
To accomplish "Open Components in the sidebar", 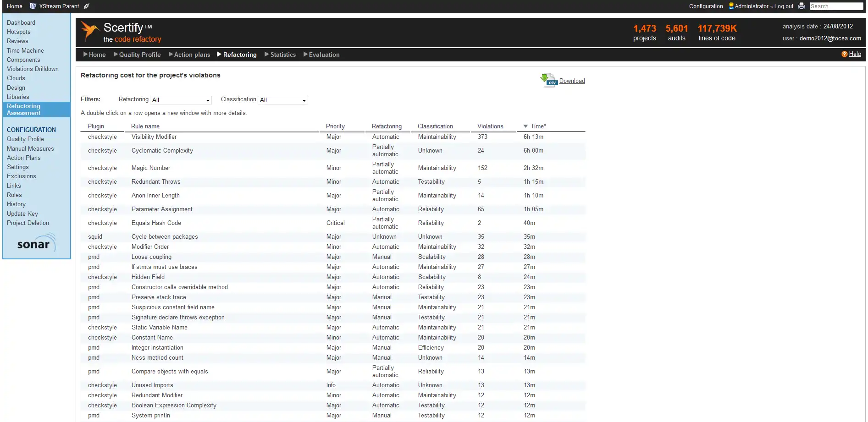I will coord(23,60).
